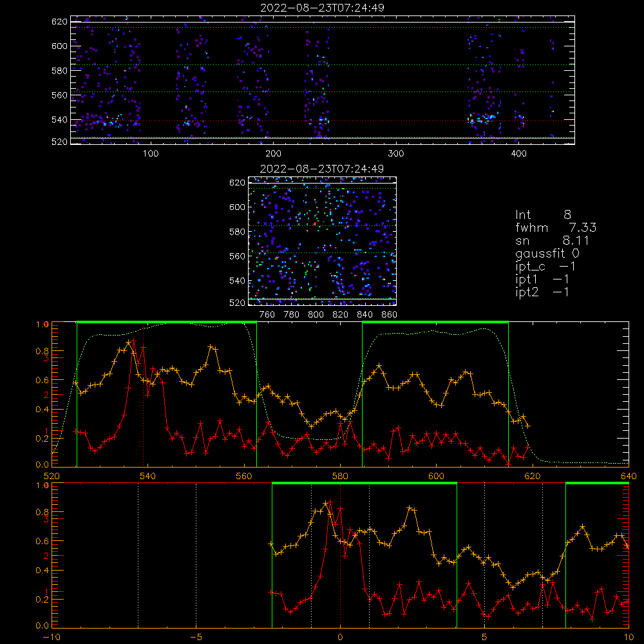The width and height of the screenshot is (644, 644).
Task: Click the left green bar above the 520–640 profile plot
Action: click(167, 322)
